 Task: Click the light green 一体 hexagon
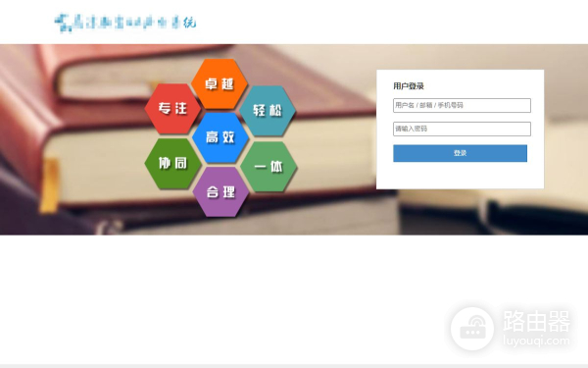[269, 167]
